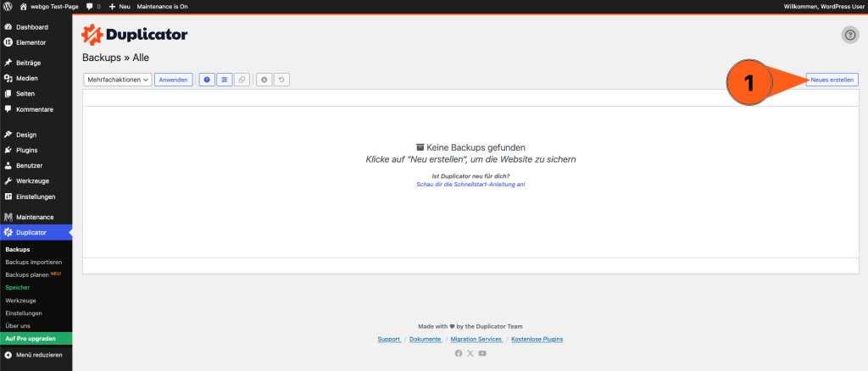Open Werkzeuge under Duplicator submenu
Image resolution: width=868 pixels, height=371 pixels.
click(21, 301)
